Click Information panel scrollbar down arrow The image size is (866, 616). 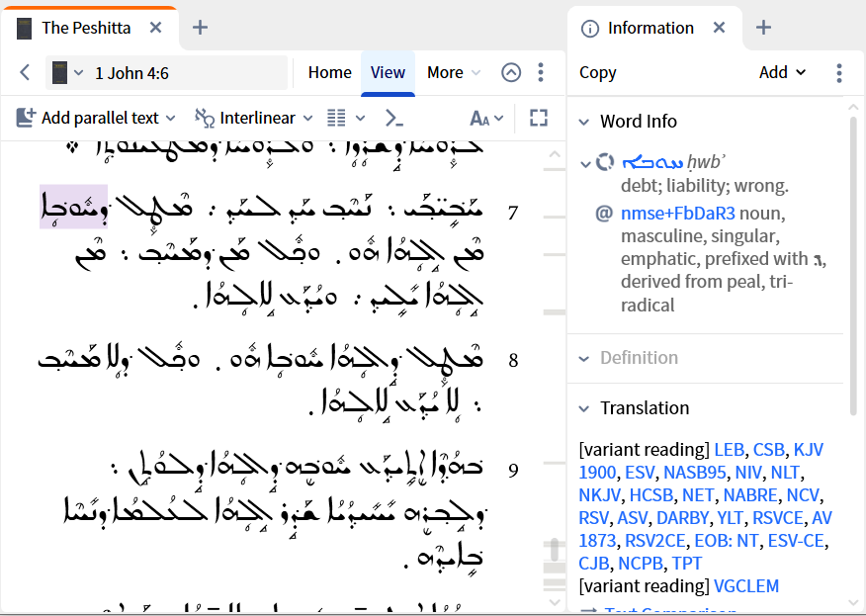[853, 602]
